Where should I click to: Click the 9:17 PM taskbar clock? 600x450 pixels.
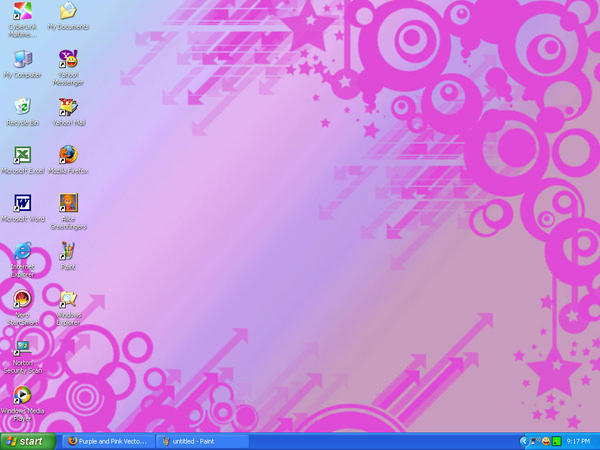pos(579,442)
